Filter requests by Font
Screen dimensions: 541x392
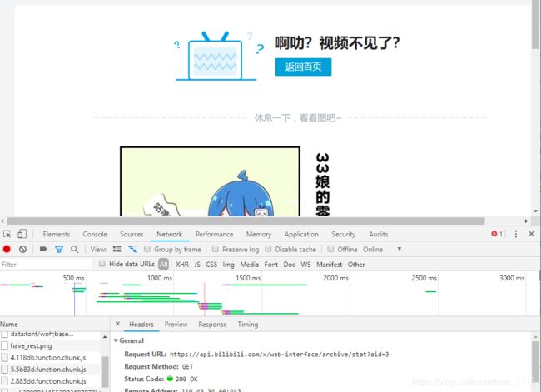pyautogui.click(x=270, y=265)
